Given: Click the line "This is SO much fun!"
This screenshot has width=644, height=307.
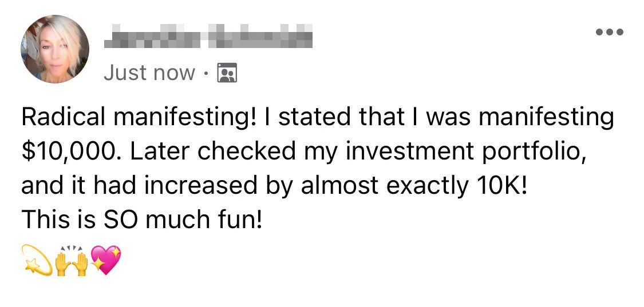Looking at the screenshot, I should click(142, 219).
